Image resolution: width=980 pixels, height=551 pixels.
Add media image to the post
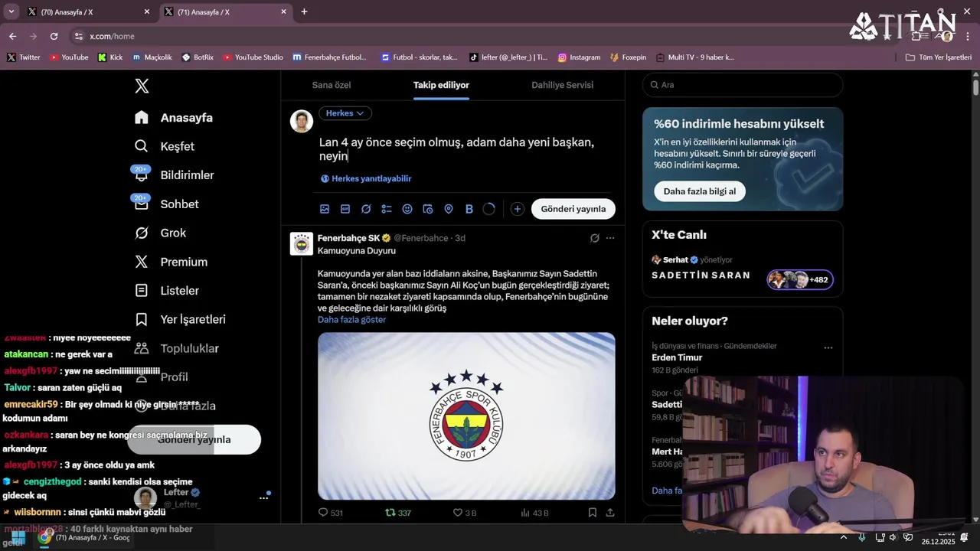point(325,209)
